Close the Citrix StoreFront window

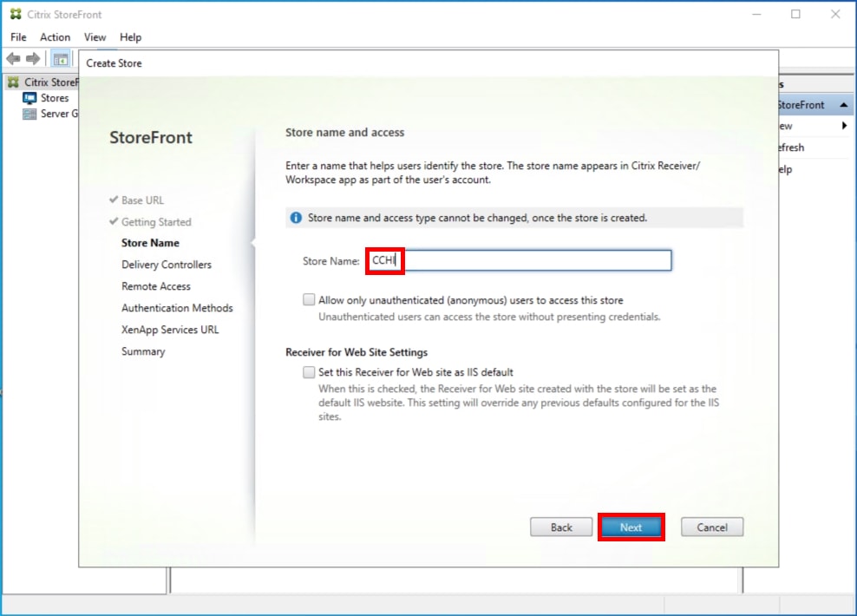(835, 14)
